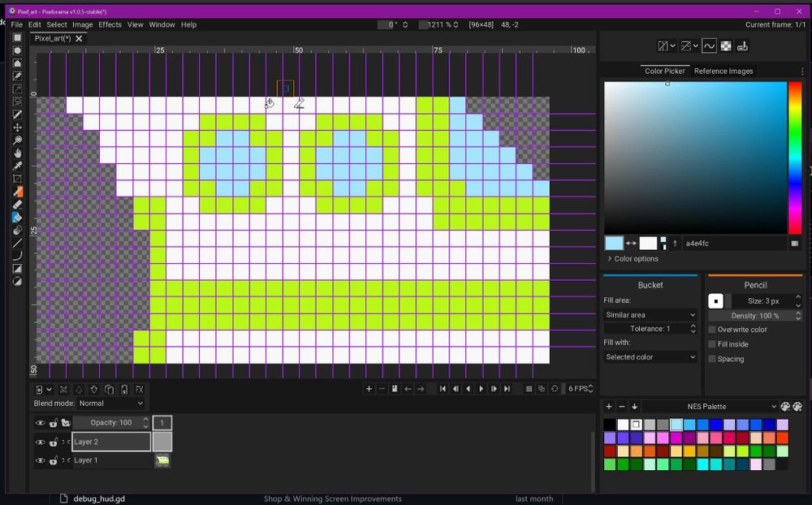Screen dimensions: 812x505
Task: Select the Rectangle shape tool
Action: [x=17, y=269]
